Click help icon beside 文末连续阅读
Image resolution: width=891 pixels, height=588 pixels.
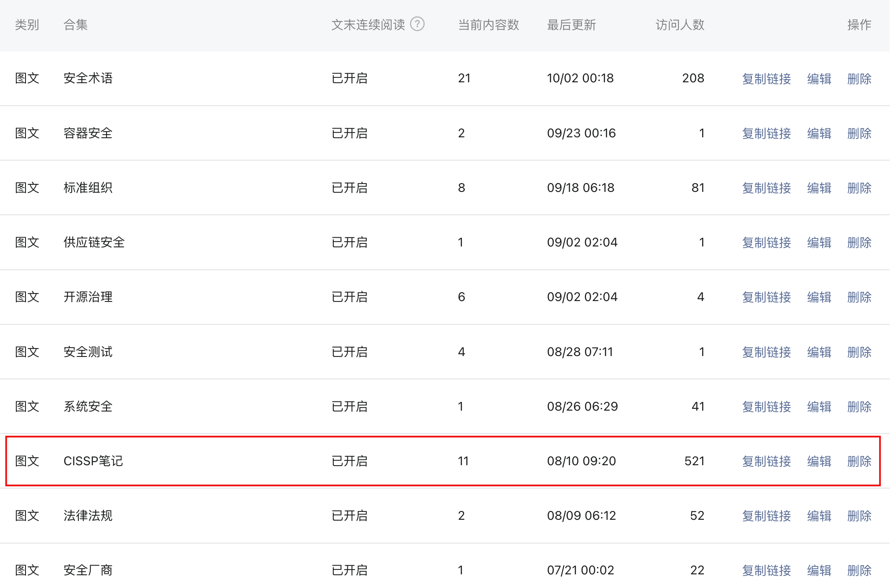point(417,24)
